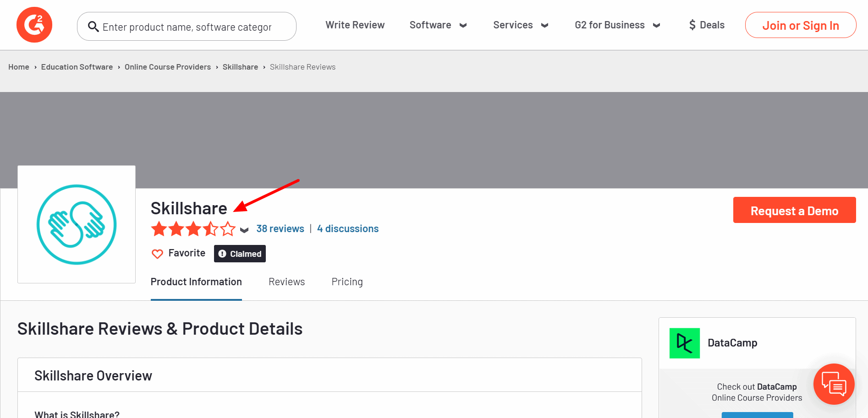Click the Request a Demo button
The width and height of the screenshot is (868, 418).
pos(794,210)
